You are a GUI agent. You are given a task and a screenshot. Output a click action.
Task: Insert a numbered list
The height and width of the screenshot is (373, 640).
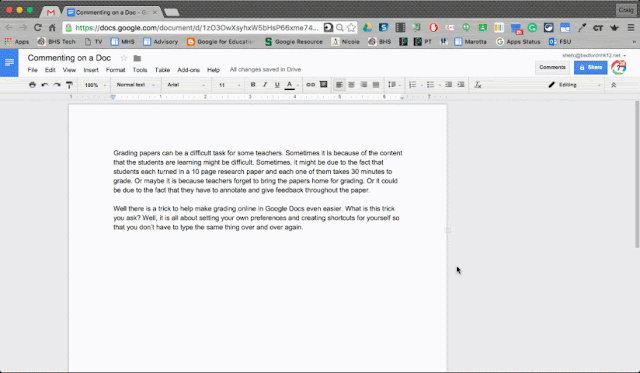pyautogui.click(x=413, y=84)
